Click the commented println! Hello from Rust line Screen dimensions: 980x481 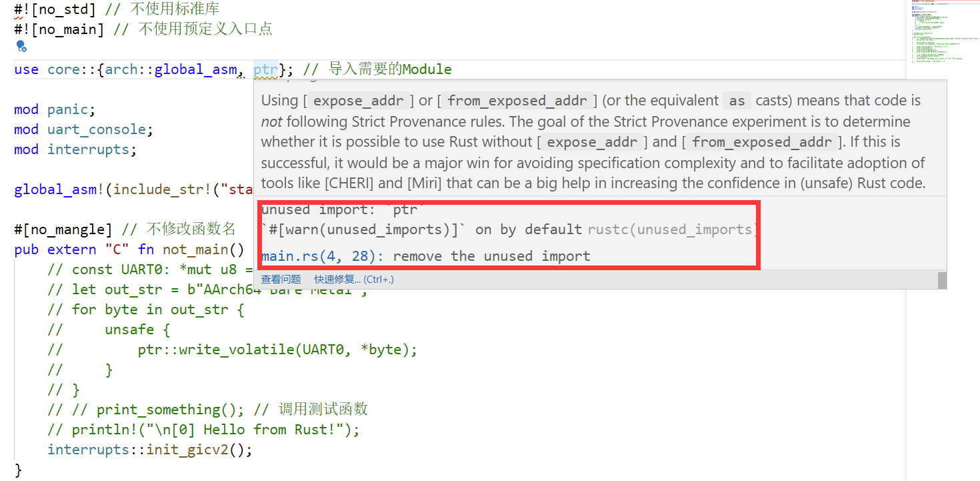click(215, 430)
